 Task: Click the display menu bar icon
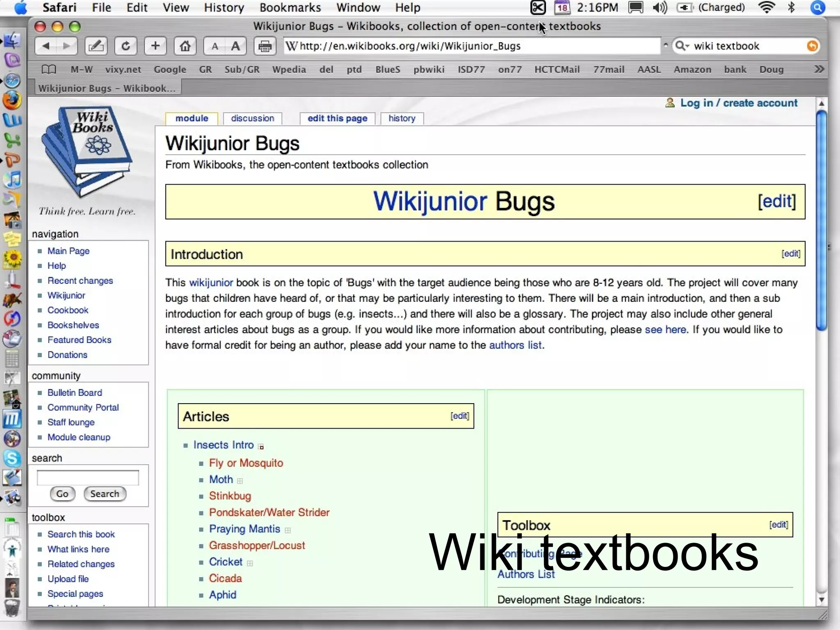636,7
